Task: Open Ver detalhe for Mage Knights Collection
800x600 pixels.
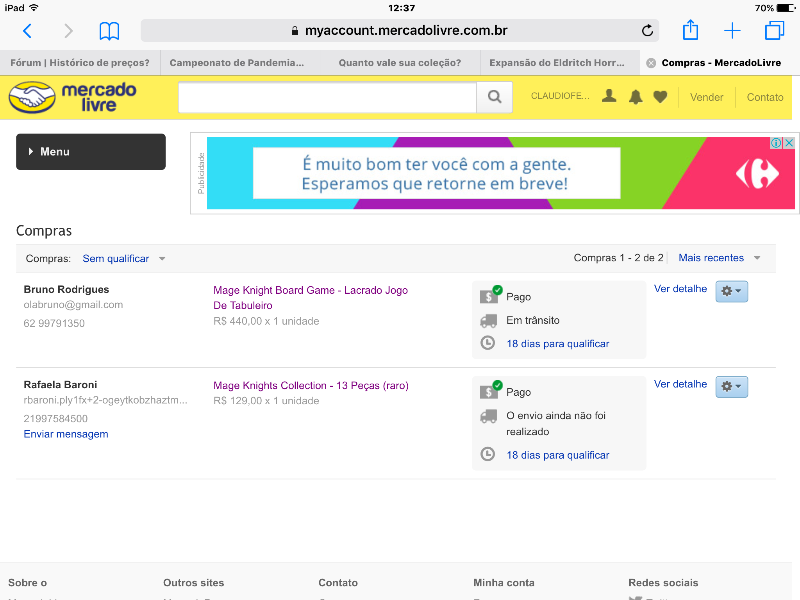Action: point(681,384)
